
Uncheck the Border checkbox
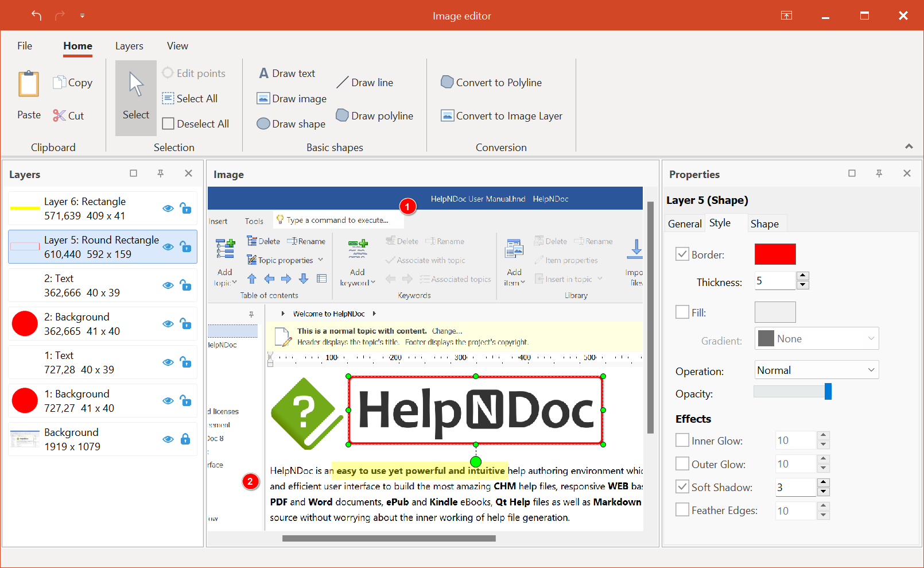coord(682,254)
